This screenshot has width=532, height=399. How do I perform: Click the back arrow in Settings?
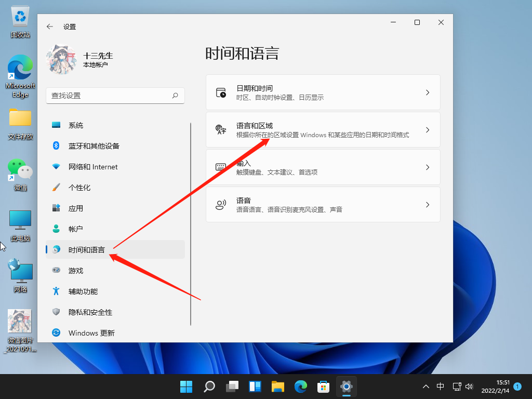49,26
